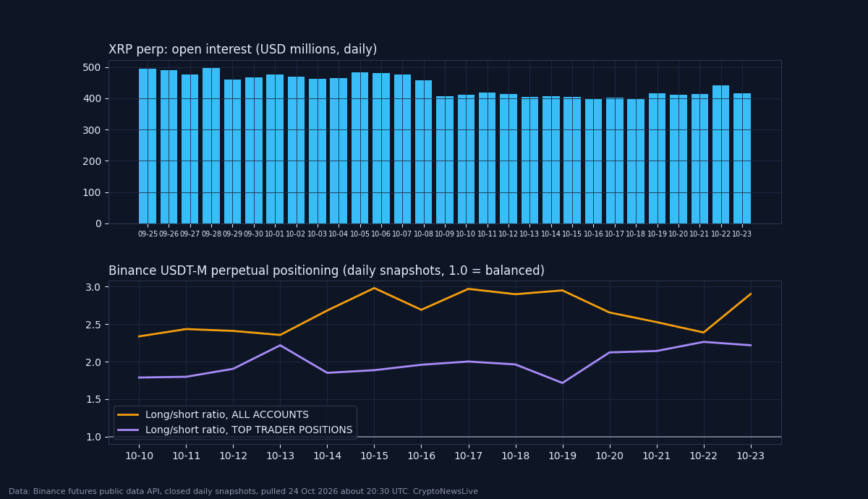
Task: Click the open interest bar for 10-23
Action: coord(742,158)
